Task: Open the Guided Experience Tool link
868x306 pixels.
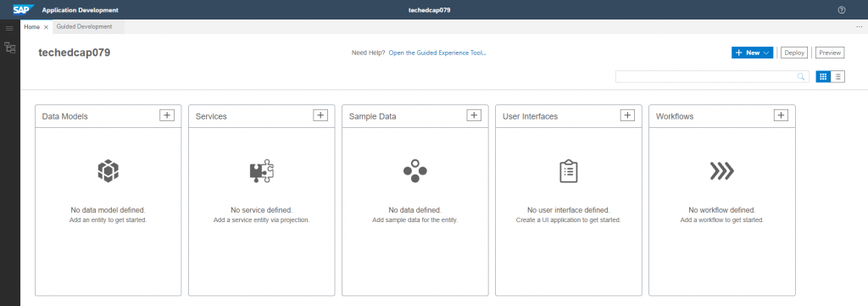Action: (437, 53)
